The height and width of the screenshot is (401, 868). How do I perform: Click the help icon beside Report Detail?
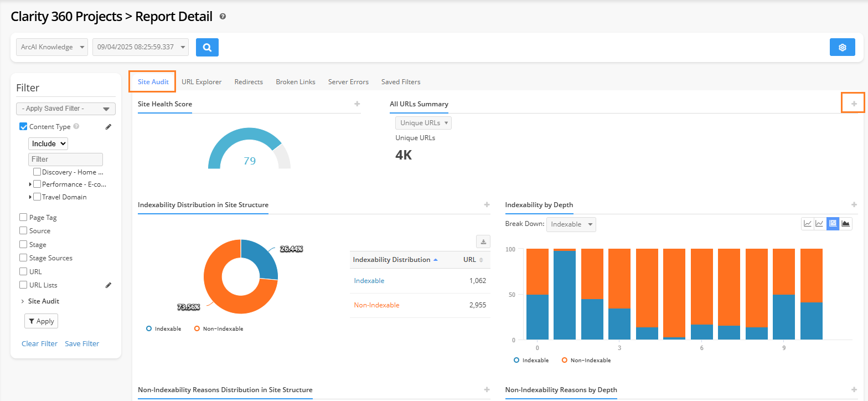[x=223, y=17]
